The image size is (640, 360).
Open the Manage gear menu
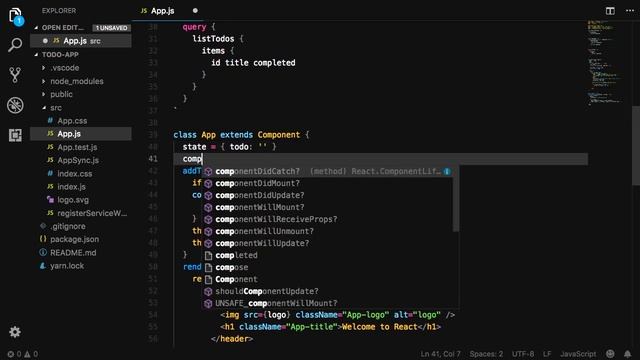pyautogui.click(x=15, y=332)
